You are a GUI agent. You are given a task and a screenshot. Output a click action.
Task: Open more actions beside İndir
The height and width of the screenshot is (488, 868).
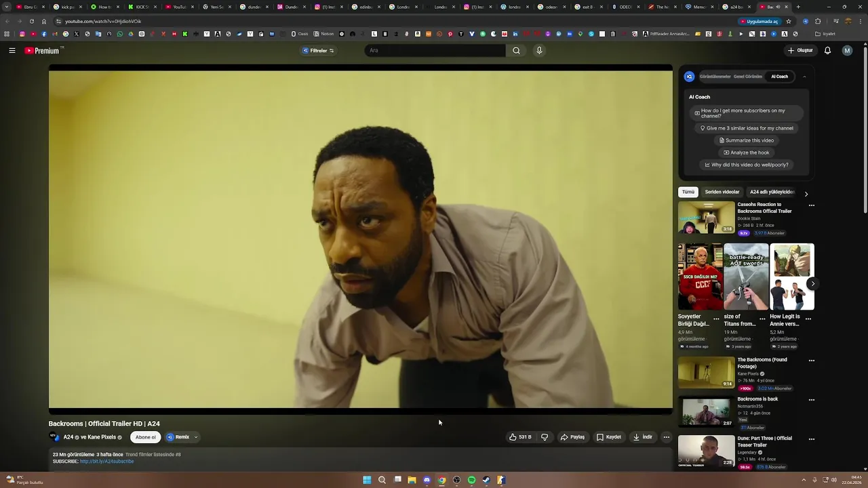[x=666, y=437]
